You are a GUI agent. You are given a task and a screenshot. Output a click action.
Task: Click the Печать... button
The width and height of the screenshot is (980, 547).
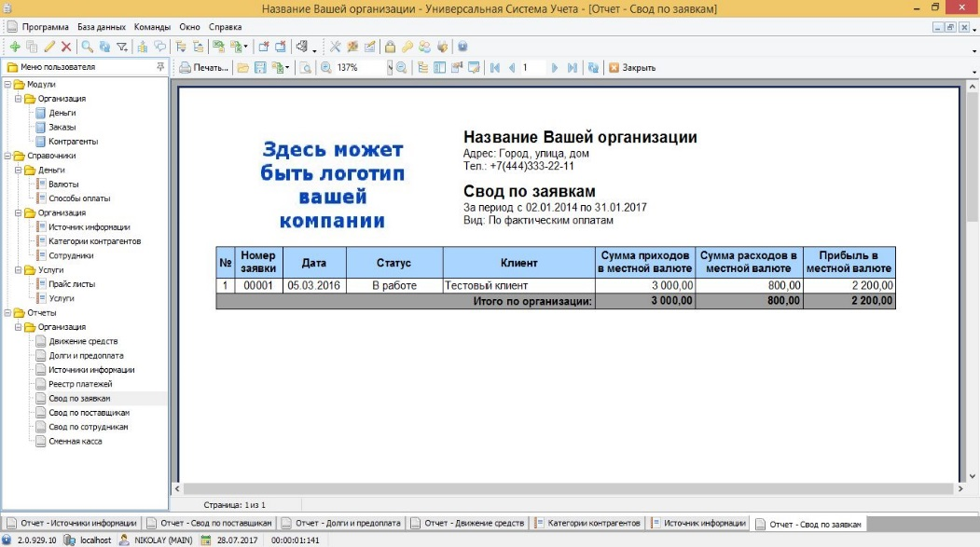click(x=204, y=67)
